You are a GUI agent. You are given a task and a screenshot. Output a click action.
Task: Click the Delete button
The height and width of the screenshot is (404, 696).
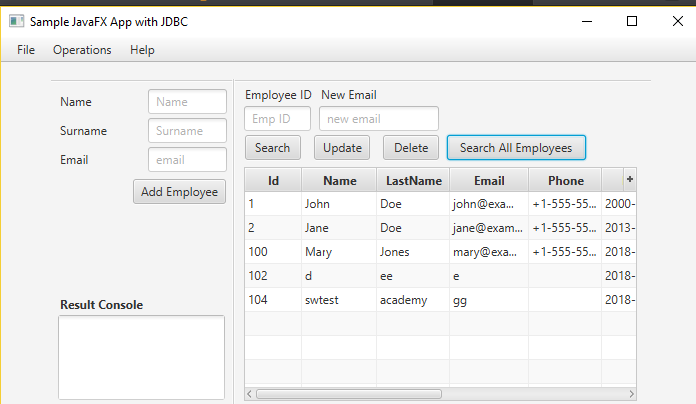[411, 147]
